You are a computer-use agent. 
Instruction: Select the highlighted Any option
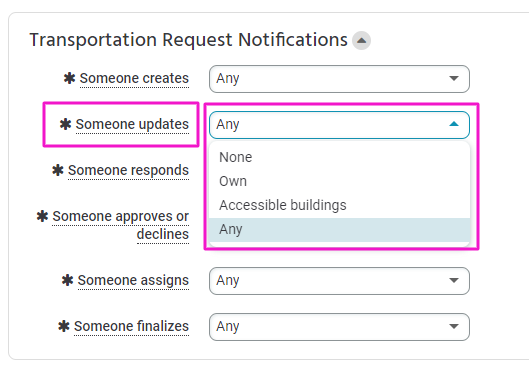(339, 230)
